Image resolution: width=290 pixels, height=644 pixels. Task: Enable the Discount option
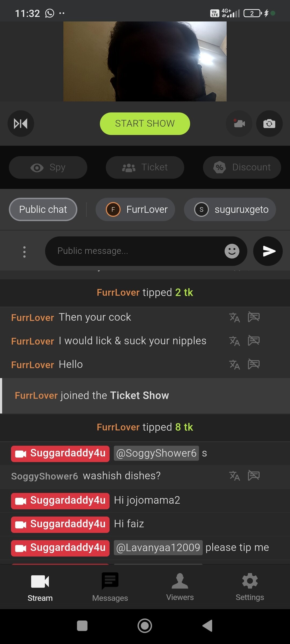pyautogui.click(x=242, y=167)
